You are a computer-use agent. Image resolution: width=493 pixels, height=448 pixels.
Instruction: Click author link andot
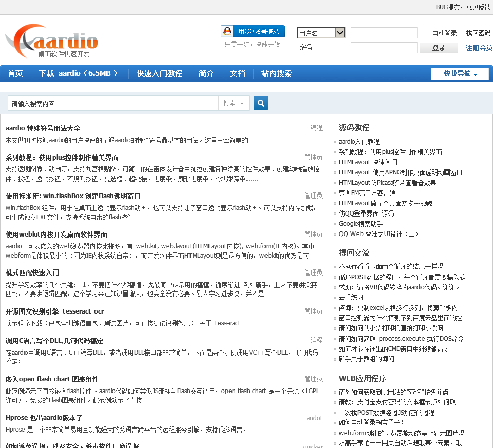(314, 418)
